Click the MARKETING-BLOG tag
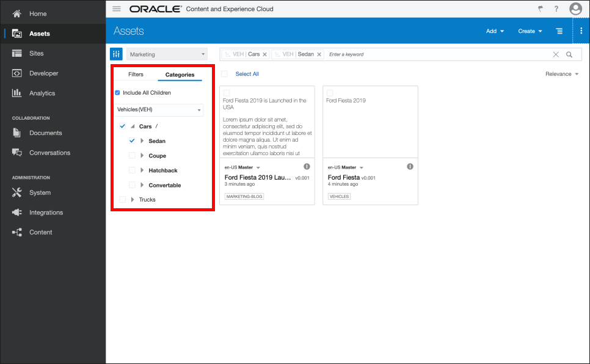This screenshot has height=364, width=590. pos(244,197)
